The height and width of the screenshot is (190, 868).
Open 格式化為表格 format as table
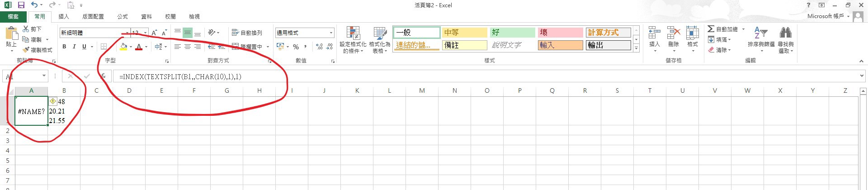(x=379, y=40)
